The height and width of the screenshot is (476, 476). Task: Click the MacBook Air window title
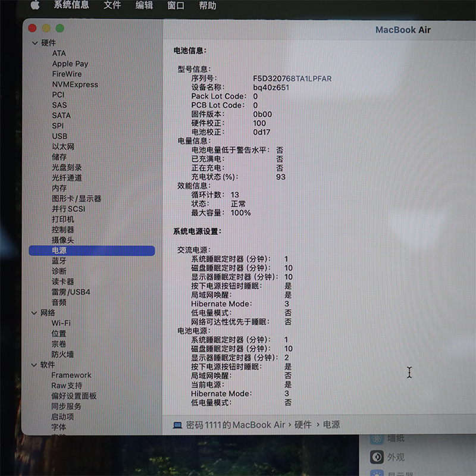[403, 30]
